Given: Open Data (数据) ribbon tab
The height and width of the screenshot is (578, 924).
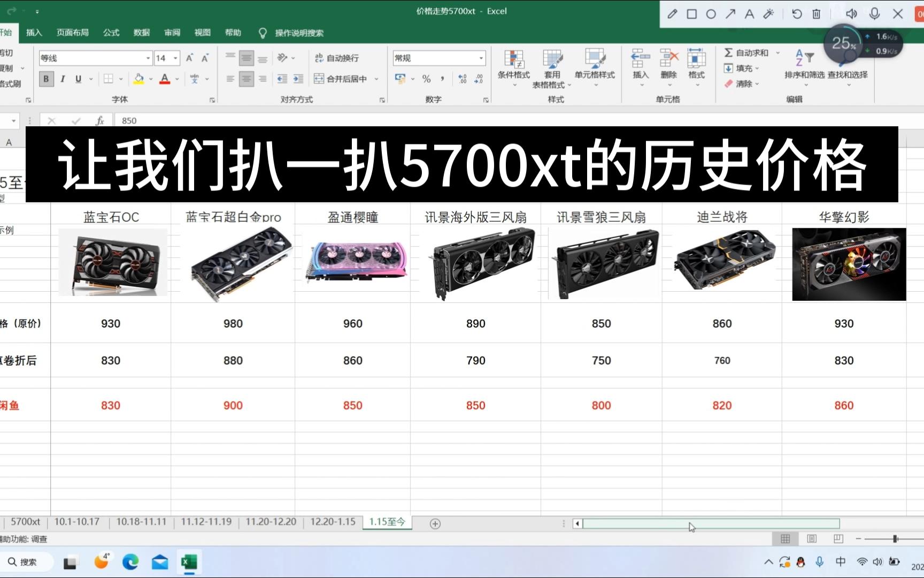Looking at the screenshot, I should (142, 33).
